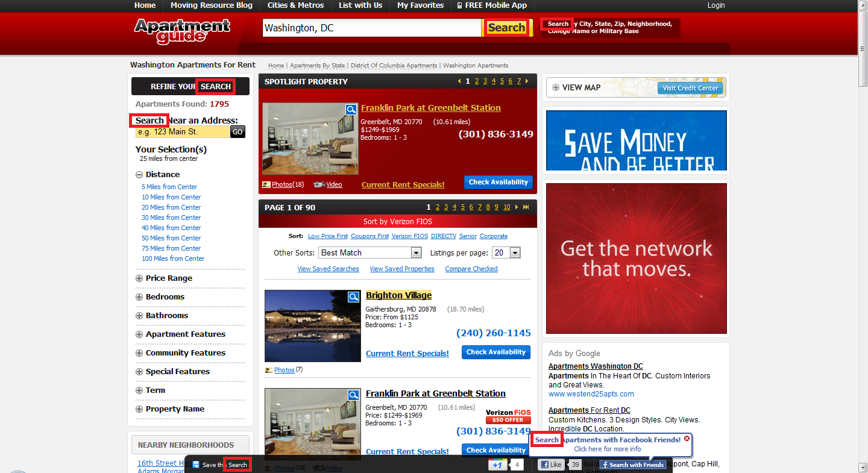This screenshot has height=473, width=868.
Task: Open Video in the spotlight property
Action: pos(334,184)
